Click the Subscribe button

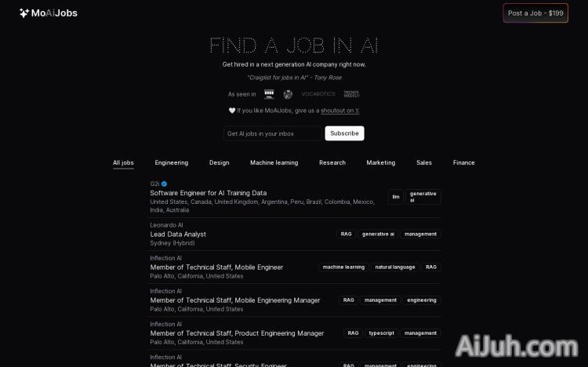click(344, 133)
